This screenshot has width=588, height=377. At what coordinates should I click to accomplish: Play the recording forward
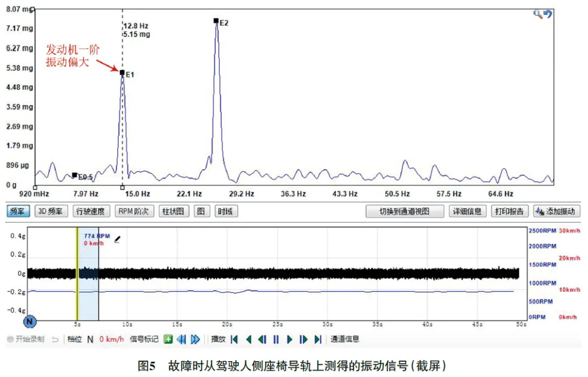[290, 339]
